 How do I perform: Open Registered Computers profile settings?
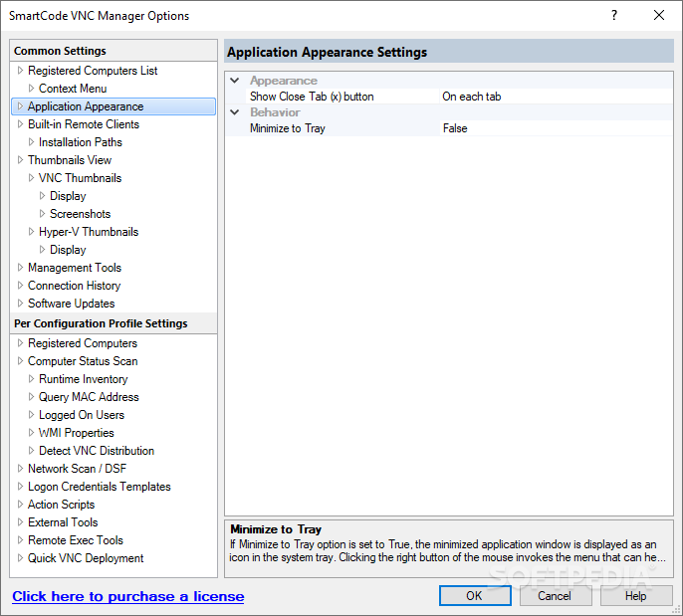click(83, 343)
